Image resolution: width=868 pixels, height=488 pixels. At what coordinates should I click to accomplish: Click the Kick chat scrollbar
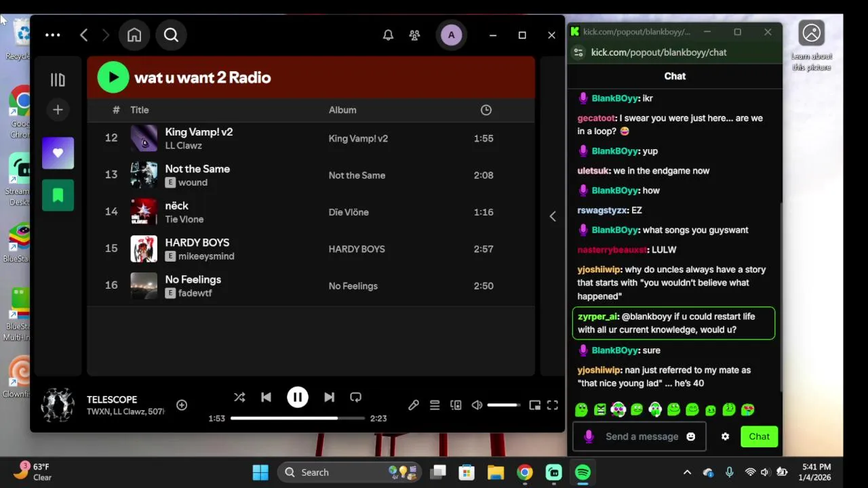point(781,297)
